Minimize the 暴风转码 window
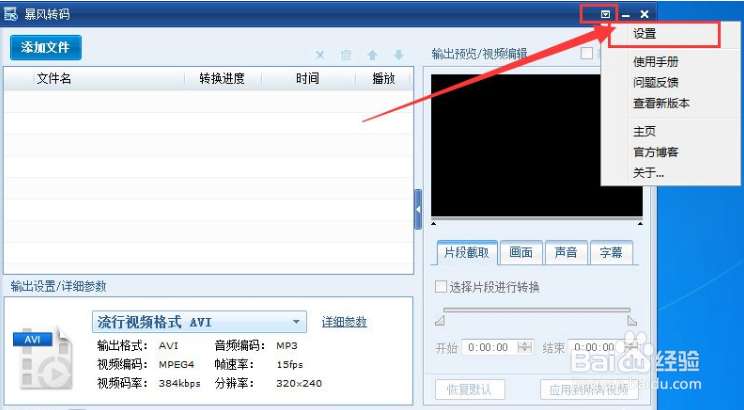Screen dimensions: 744x410 (626, 15)
